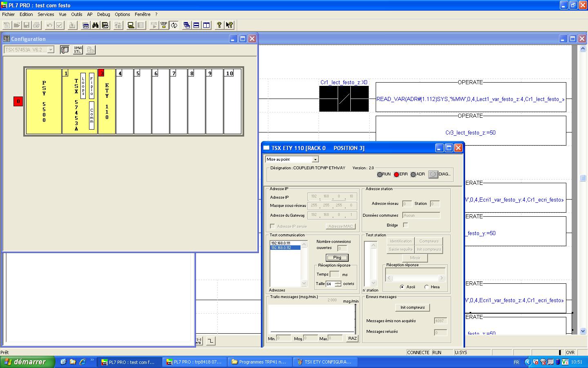The width and height of the screenshot is (588, 368).
Task: Select the ETY 110 module in rack
Action: point(107,101)
